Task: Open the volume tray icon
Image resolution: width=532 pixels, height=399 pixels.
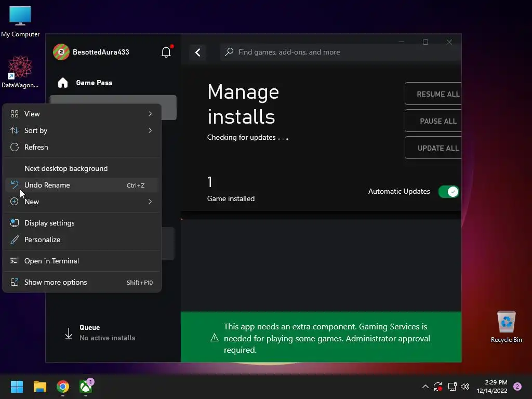Action: (x=465, y=387)
